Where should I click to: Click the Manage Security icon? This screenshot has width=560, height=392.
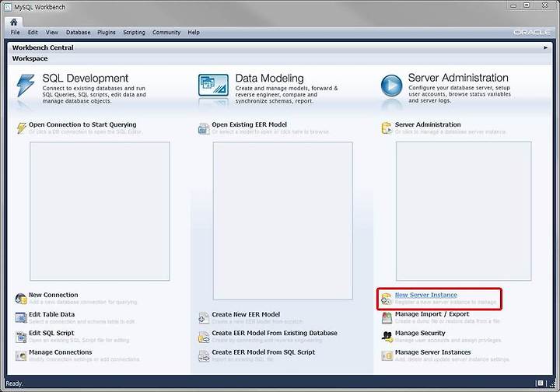[387, 336]
